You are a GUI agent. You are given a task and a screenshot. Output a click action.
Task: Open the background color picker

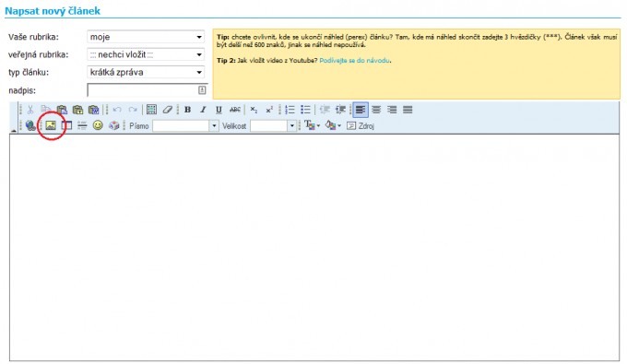[x=333, y=125]
